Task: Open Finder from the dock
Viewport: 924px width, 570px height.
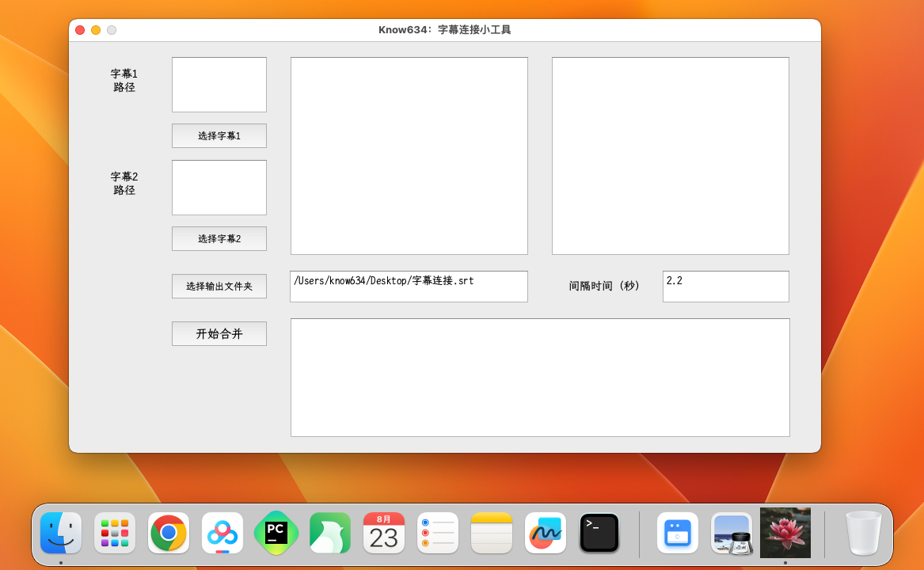Action: [x=61, y=533]
